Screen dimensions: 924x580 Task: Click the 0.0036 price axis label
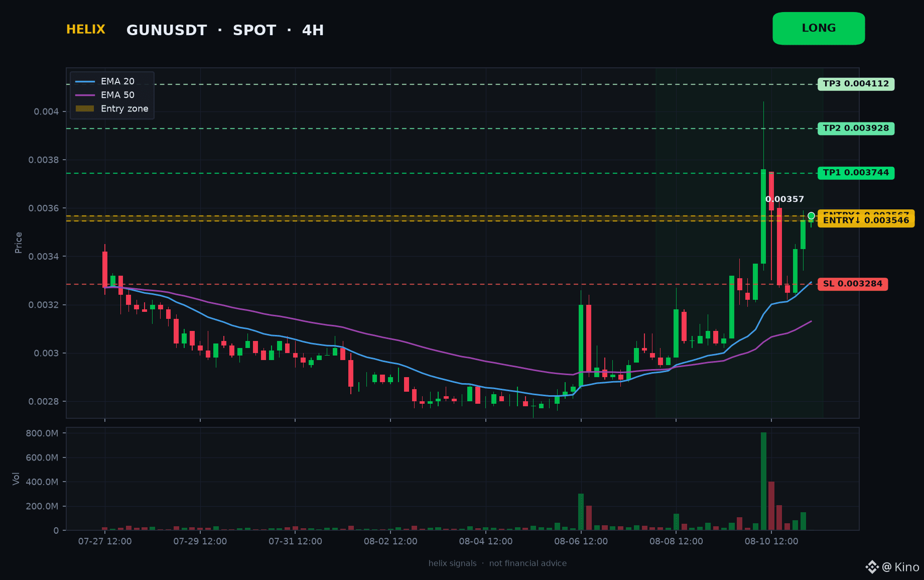click(x=44, y=208)
